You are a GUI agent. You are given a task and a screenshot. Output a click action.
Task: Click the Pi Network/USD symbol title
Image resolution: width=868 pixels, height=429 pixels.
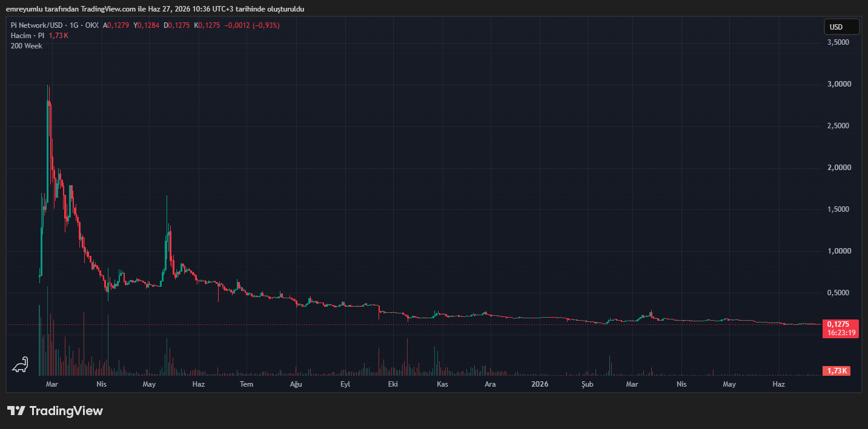(38, 25)
